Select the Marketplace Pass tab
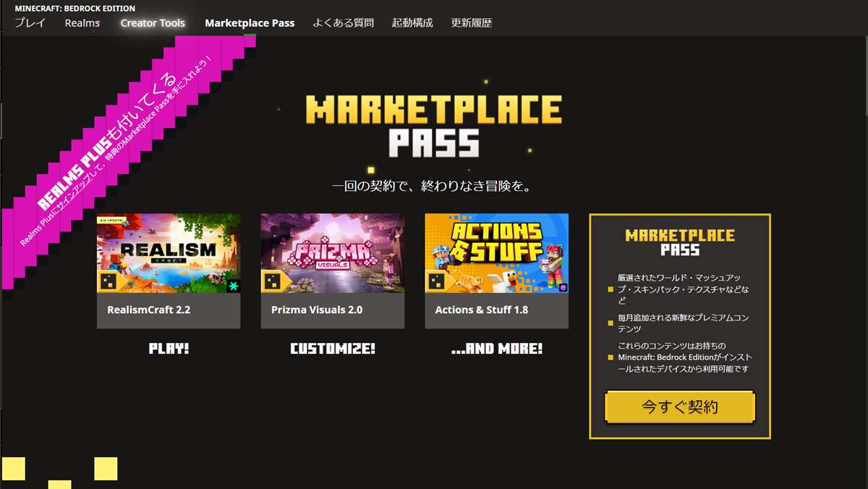Viewport: 868px width, 489px height. (250, 23)
